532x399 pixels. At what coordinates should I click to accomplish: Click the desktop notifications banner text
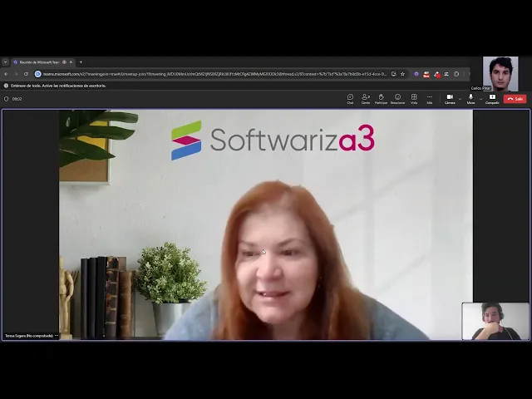pyautogui.click(x=58, y=86)
